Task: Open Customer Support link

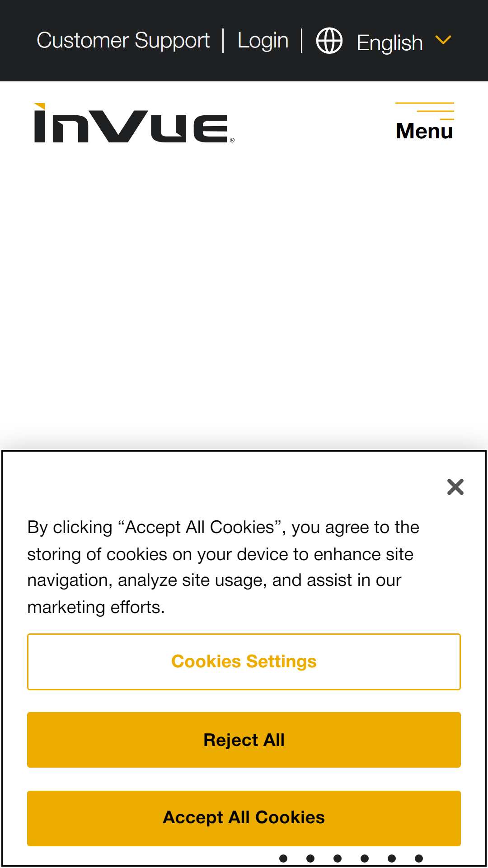Action: point(123,41)
